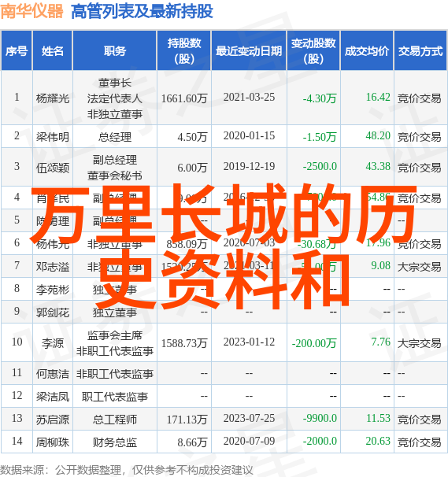Click the 序号 column header

[17, 51]
